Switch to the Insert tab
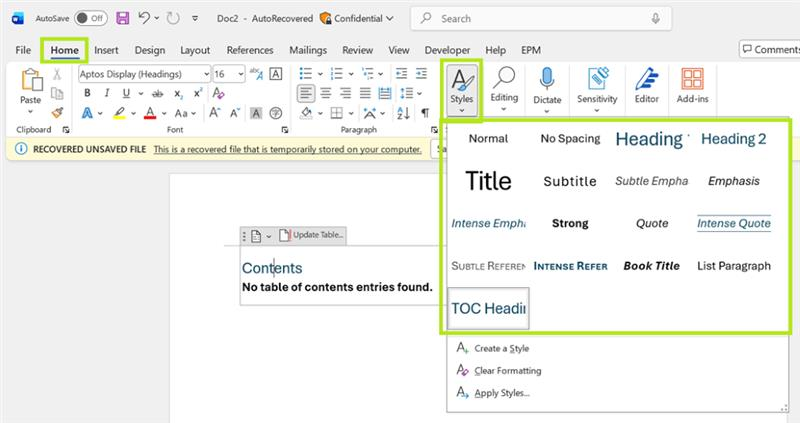The height and width of the screenshot is (423, 800). [x=106, y=50]
